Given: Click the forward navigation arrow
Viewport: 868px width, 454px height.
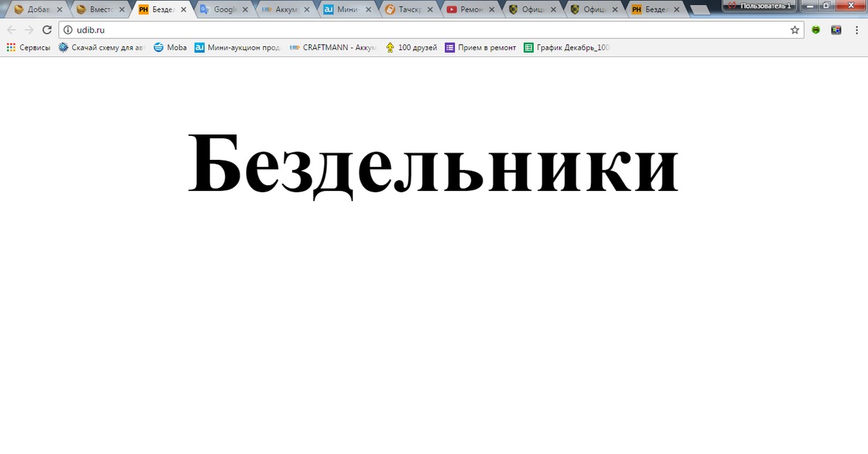Looking at the screenshot, I should click(29, 30).
